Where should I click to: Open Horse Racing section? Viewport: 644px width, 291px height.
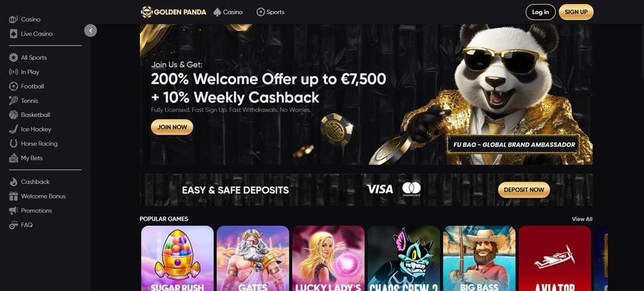point(33,144)
